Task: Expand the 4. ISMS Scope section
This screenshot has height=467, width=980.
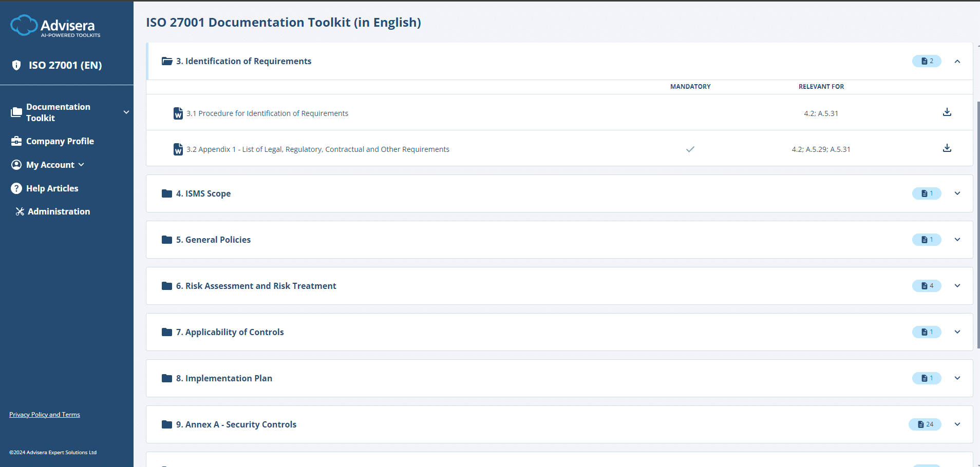Action: coord(957,193)
